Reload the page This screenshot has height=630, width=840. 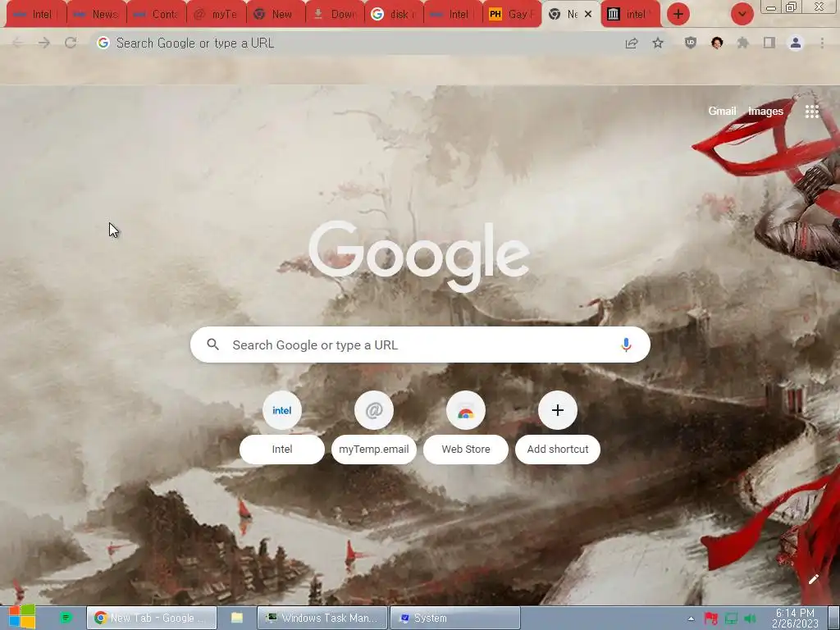pos(71,43)
